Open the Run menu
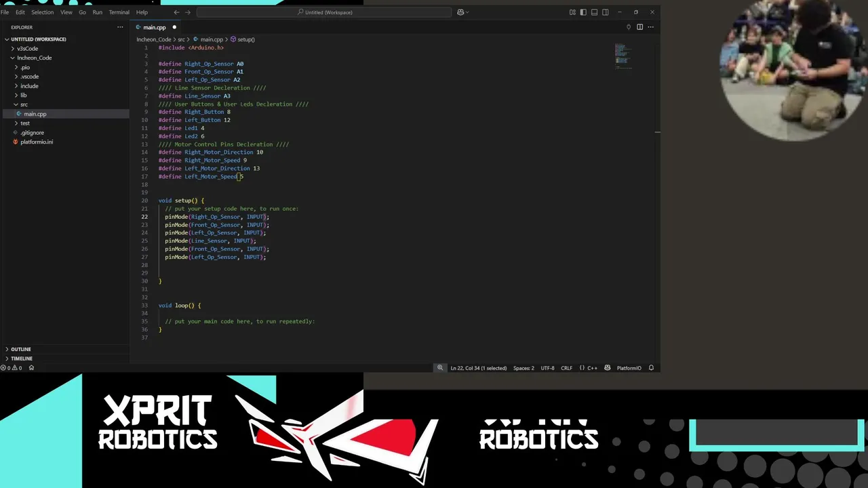 point(98,12)
